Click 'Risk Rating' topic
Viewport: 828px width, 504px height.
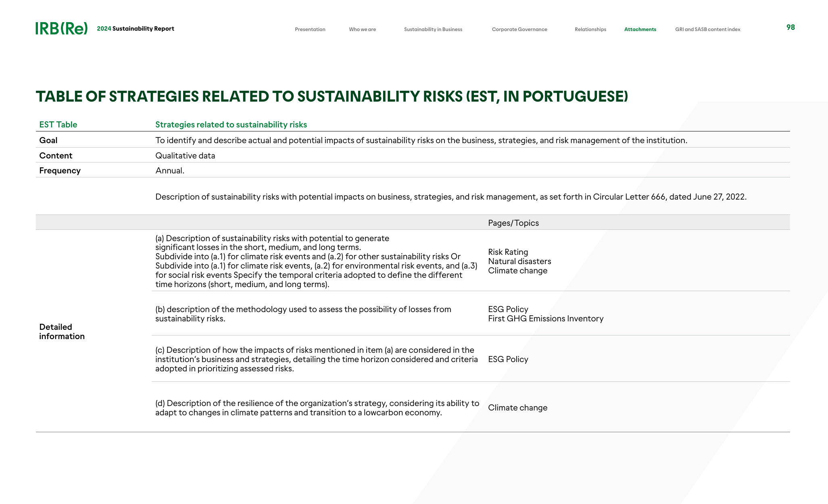tap(508, 252)
